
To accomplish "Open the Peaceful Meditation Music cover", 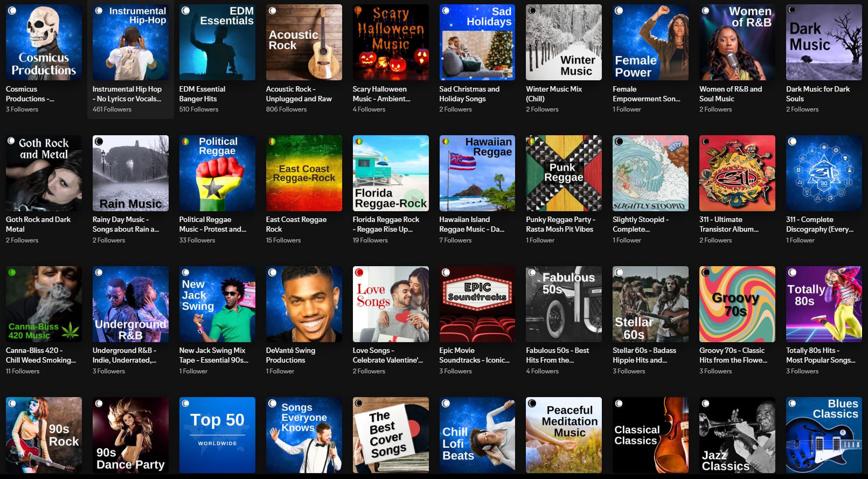I will (564, 435).
